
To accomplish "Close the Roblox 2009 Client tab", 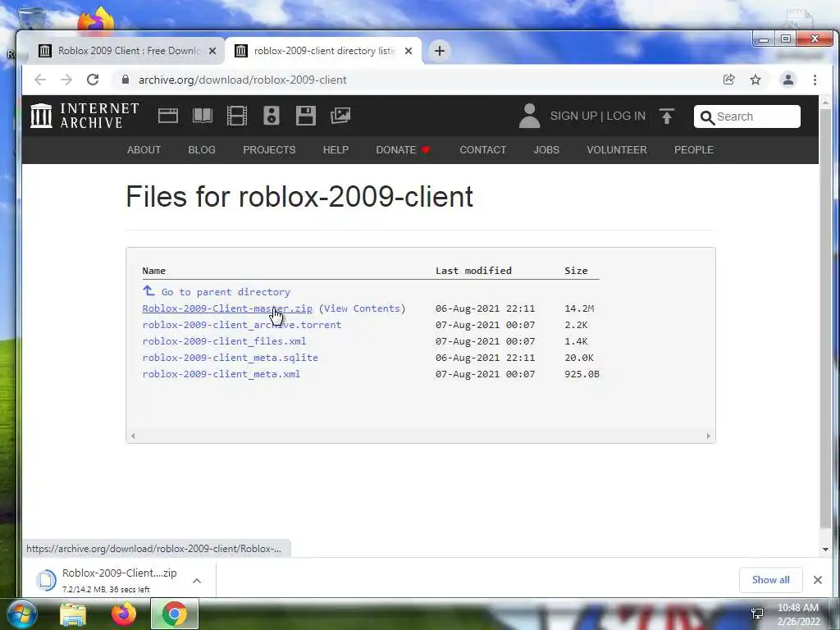I will 212,51.
